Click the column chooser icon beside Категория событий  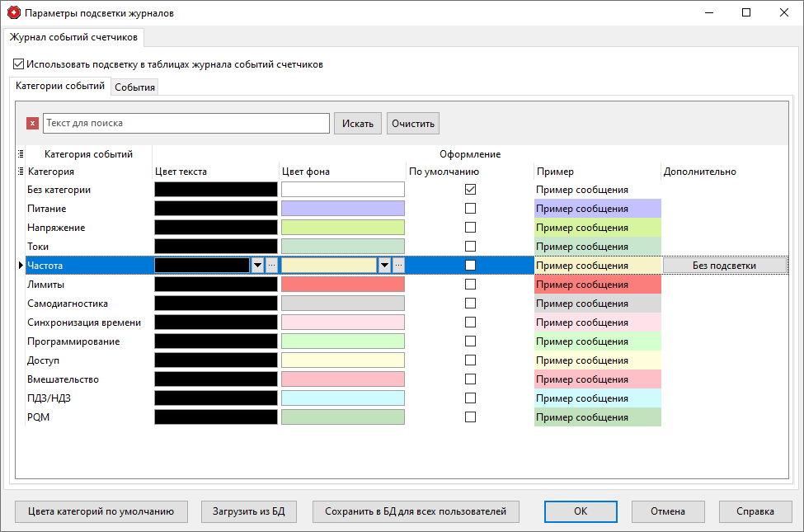[21, 153]
